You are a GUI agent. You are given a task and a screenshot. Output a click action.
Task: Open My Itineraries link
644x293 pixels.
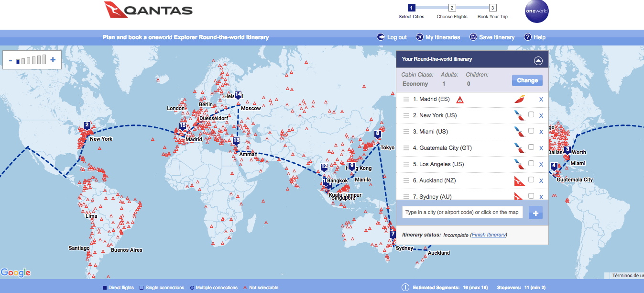pos(442,37)
